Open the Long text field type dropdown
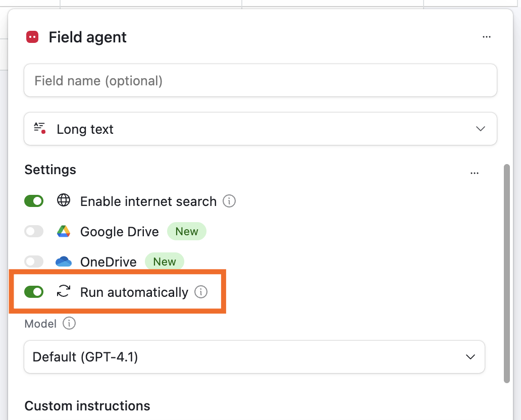The width and height of the screenshot is (521, 420). [x=480, y=128]
